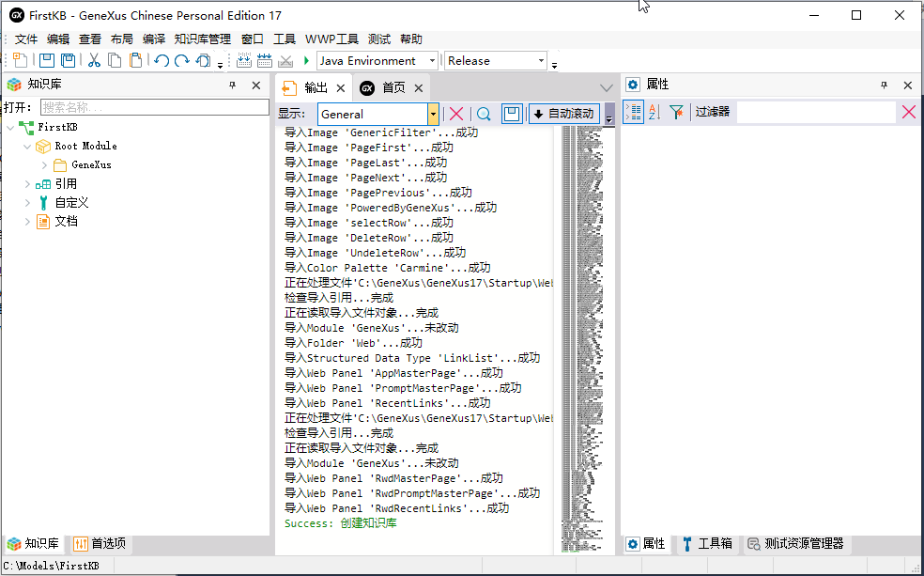Click the greyed-out Cancel Build icon
Viewport: 924px width, 576px height.
click(x=285, y=60)
